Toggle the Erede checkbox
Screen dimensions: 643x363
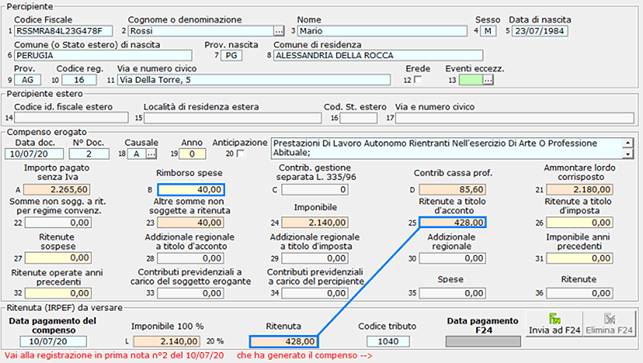pos(418,80)
